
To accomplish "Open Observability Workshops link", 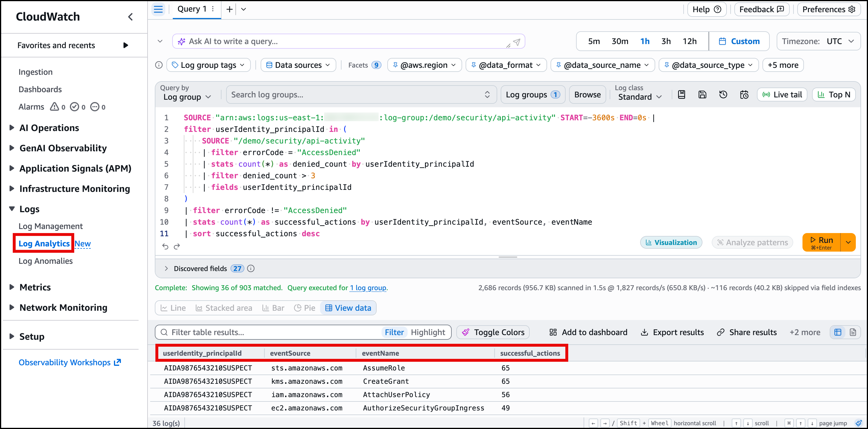I will pos(70,363).
